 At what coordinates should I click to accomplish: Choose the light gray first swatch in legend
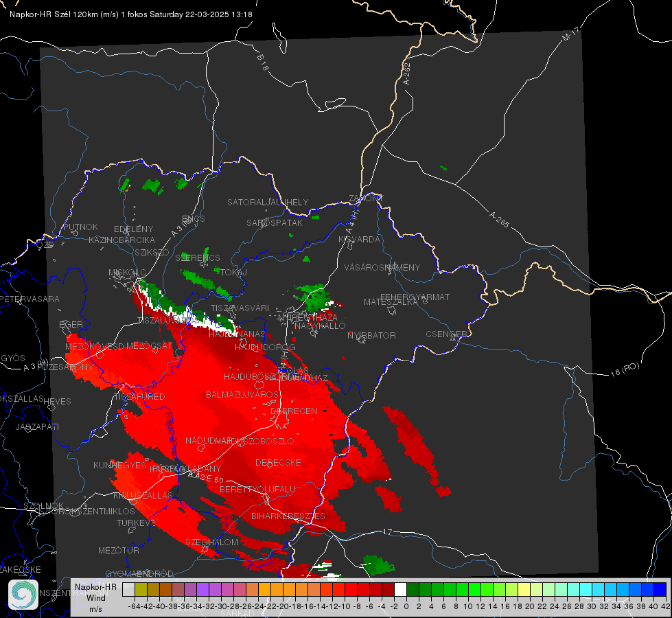pos(128,589)
